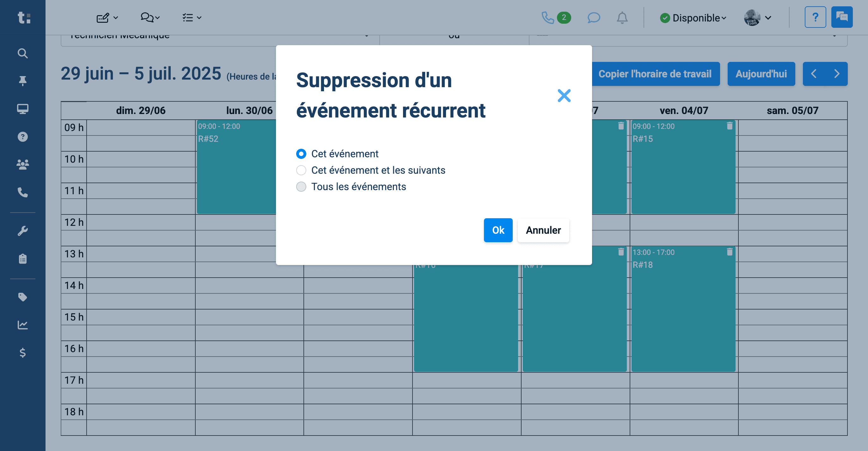Expand the checklist tasks dropdown
This screenshot has width=868, height=451.
click(x=192, y=17)
